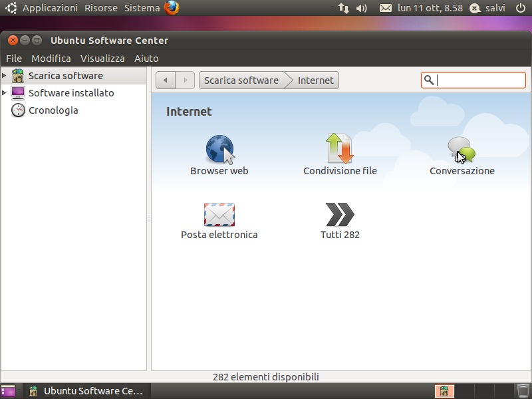Expand the Software installato tree node
The image size is (532, 399).
click(4, 92)
